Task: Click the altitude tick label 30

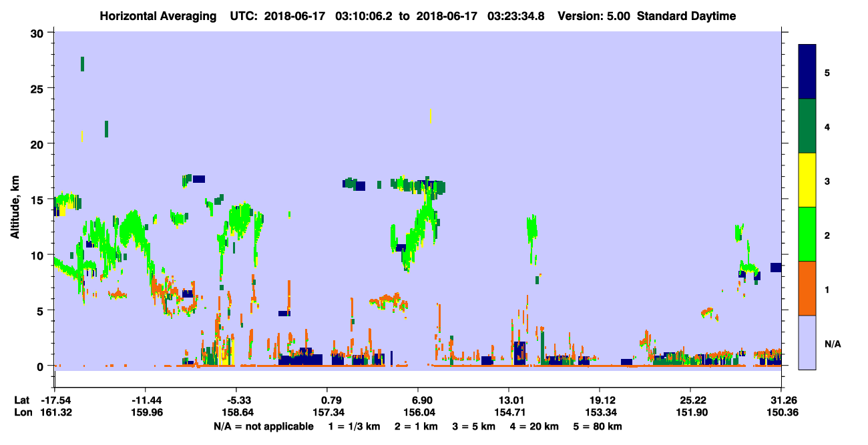Action: tap(39, 33)
